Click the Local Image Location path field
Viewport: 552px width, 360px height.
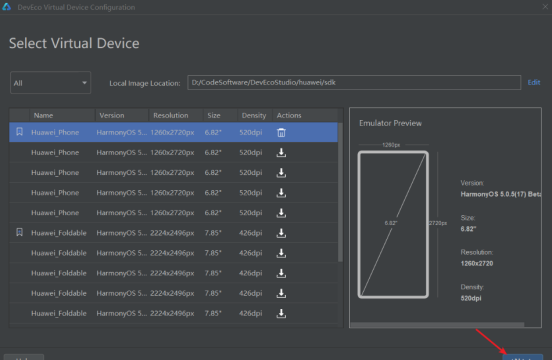(x=354, y=82)
